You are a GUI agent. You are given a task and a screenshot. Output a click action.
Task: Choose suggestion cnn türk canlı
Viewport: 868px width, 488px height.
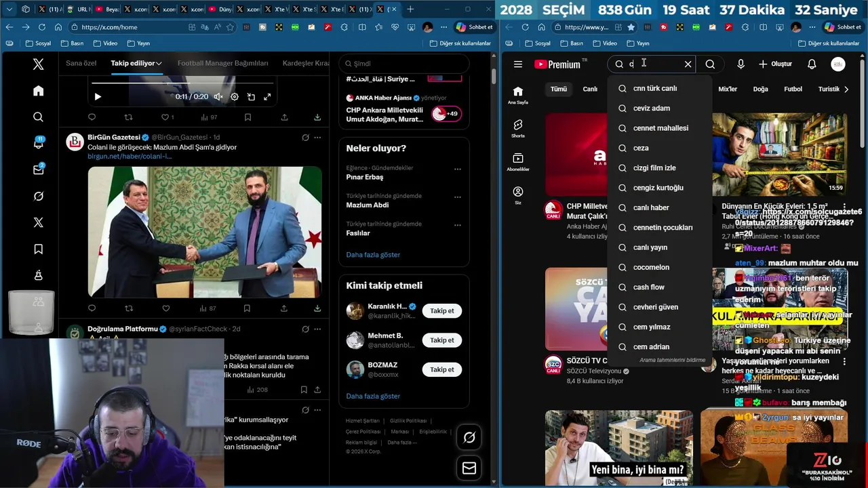point(660,88)
